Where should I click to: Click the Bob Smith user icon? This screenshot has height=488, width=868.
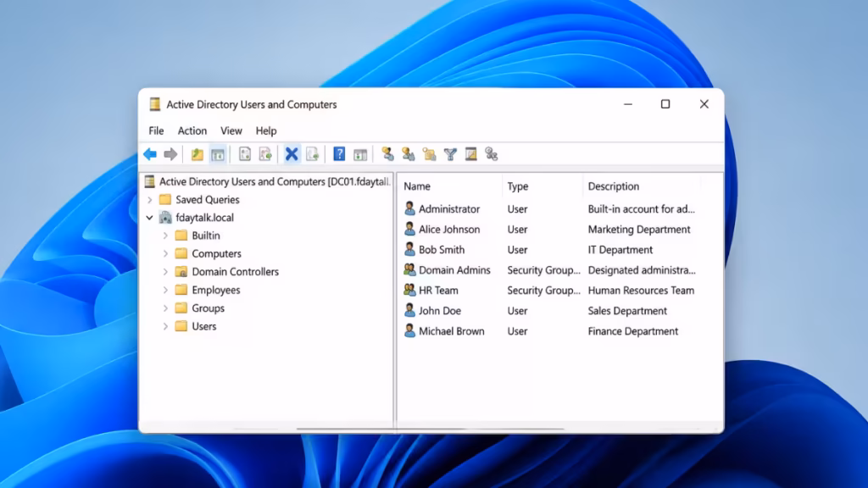(409, 250)
